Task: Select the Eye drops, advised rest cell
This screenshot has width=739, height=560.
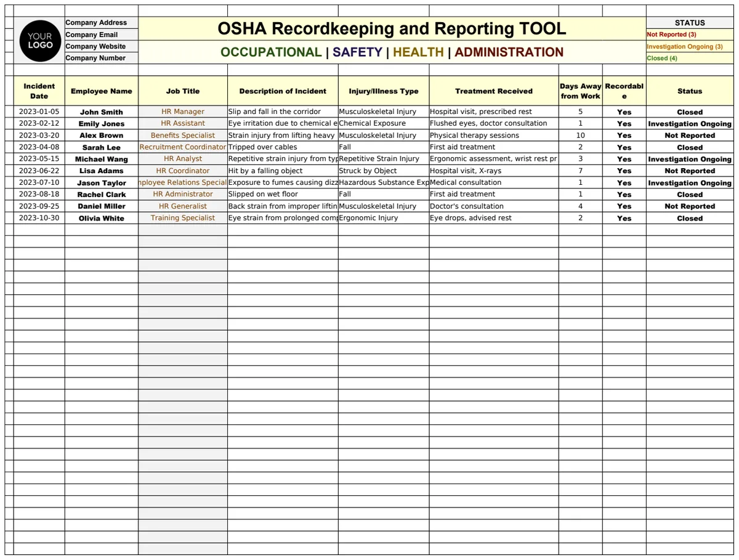Action: pos(494,218)
